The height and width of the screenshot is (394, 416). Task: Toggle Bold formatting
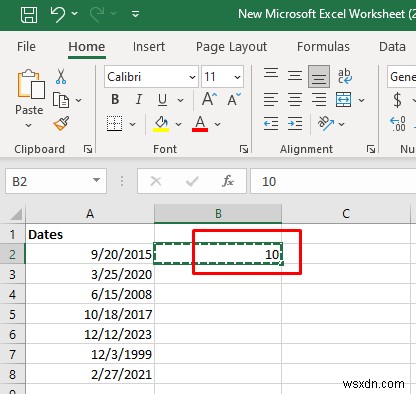click(115, 100)
